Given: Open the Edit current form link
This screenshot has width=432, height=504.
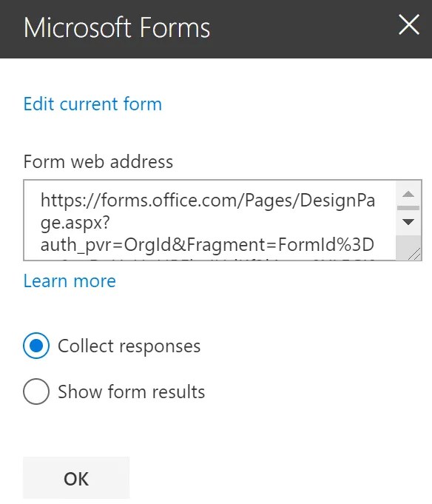Looking at the screenshot, I should (x=92, y=104).
